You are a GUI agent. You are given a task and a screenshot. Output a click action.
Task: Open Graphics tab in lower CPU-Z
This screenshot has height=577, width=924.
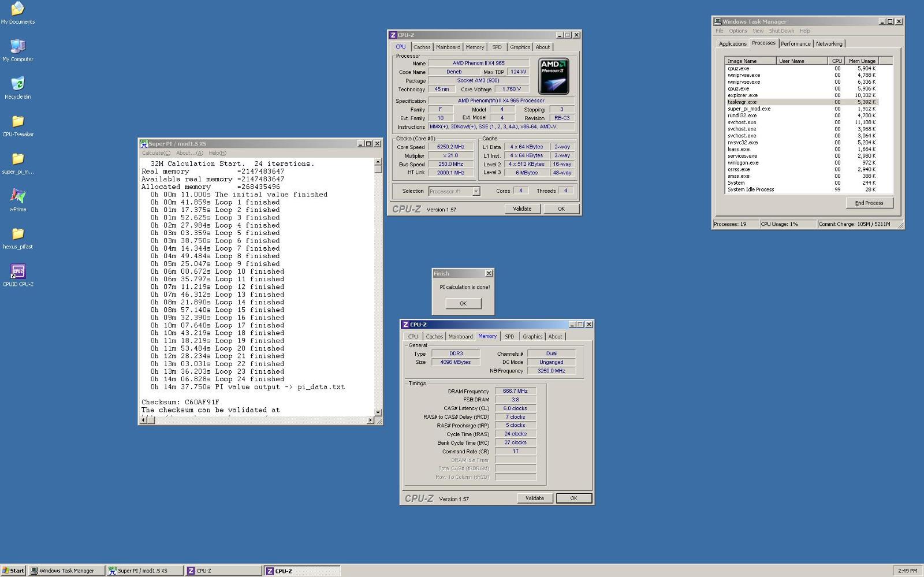[x=532, y=337]
